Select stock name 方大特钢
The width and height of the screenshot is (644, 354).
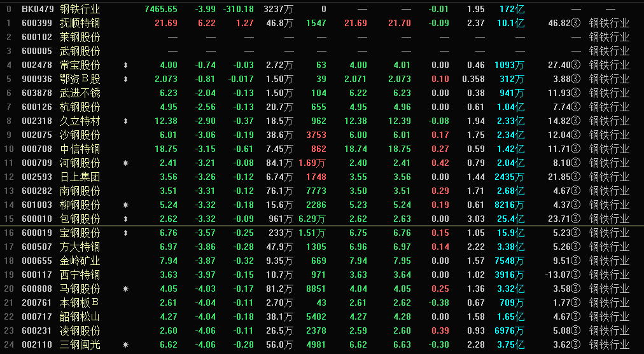(80, 247)
